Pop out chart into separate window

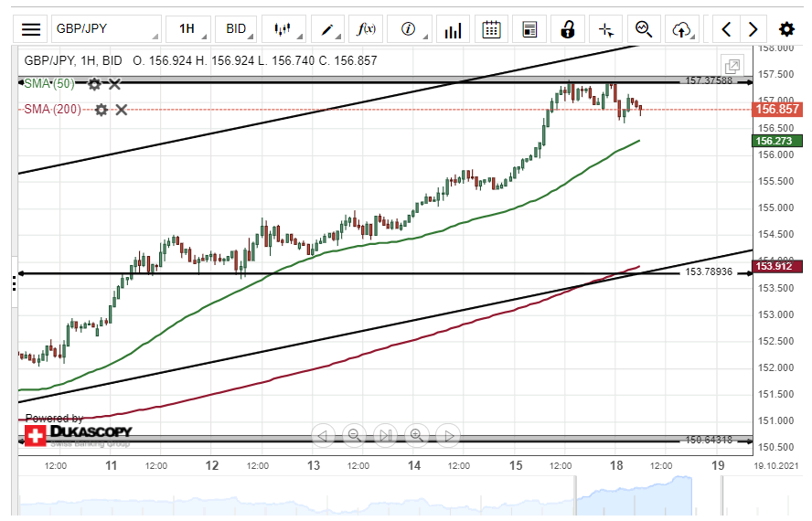[732, 67]
